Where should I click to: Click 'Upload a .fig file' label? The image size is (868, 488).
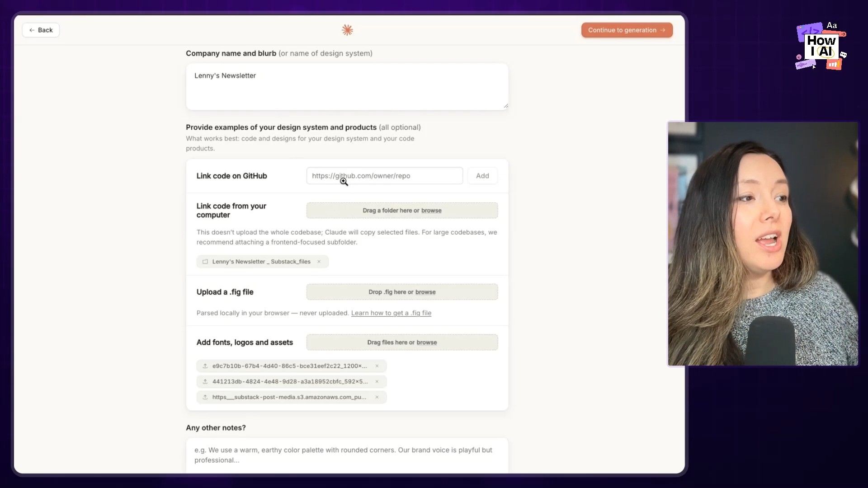coord(225,292)
